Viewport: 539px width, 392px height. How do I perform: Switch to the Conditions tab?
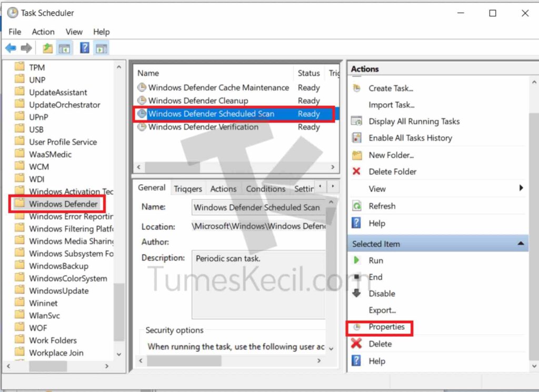pos(265,188)
